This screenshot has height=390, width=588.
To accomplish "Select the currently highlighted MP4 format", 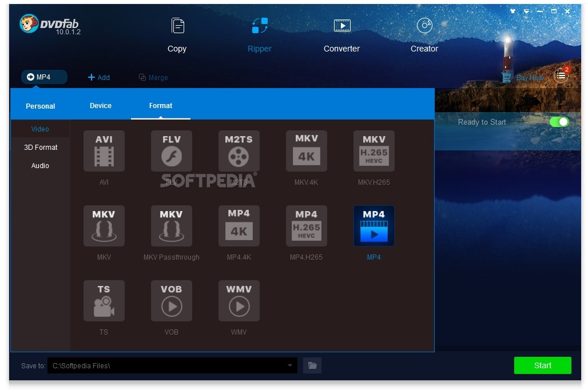I will tap(374, 226).
